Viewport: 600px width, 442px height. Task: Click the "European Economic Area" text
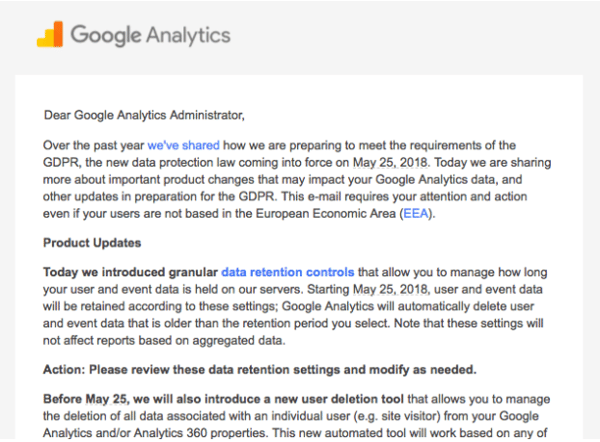[326, 213]
